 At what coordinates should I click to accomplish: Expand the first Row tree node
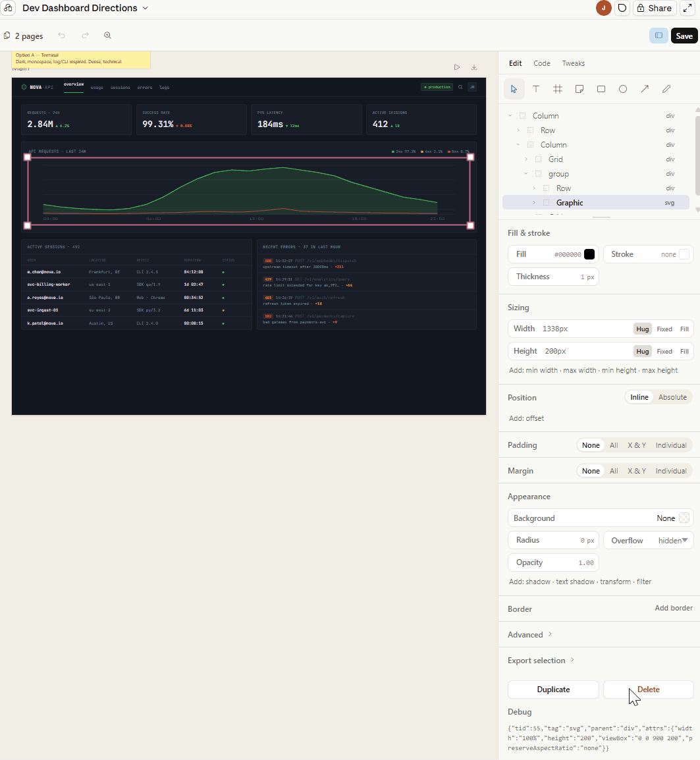tap(518, 130)
